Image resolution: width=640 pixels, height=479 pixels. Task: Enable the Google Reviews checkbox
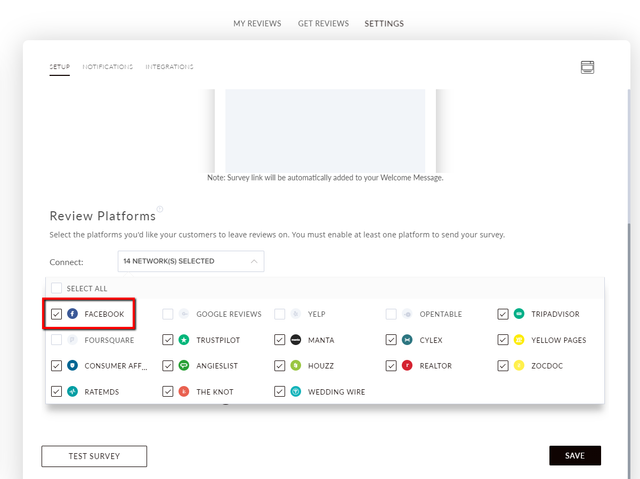click(x=168, y=314)
